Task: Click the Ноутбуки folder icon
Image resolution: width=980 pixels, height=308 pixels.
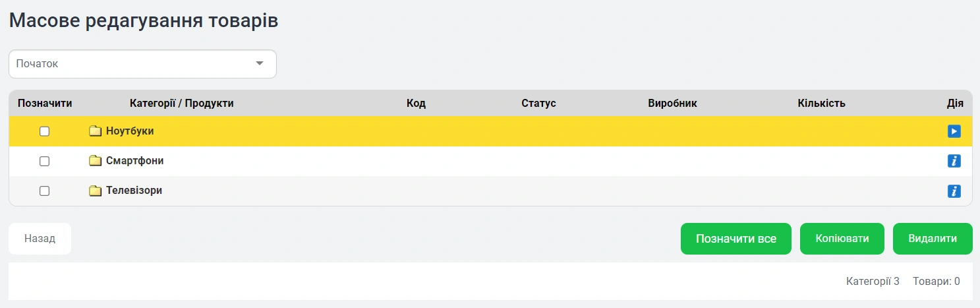Action: coord(96,131)
